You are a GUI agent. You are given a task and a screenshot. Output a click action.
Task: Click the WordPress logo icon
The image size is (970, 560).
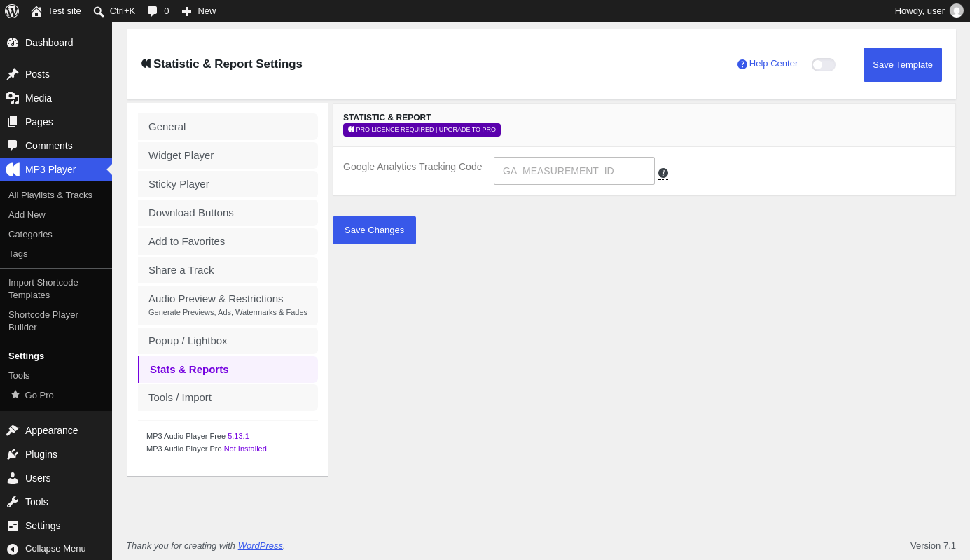tap(12, 11)
